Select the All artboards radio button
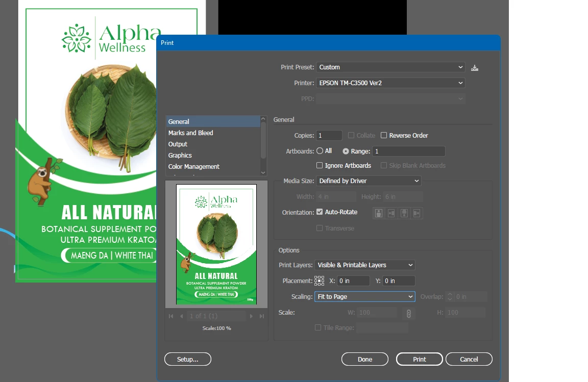588x382 pixels. [x=320, y=150]
